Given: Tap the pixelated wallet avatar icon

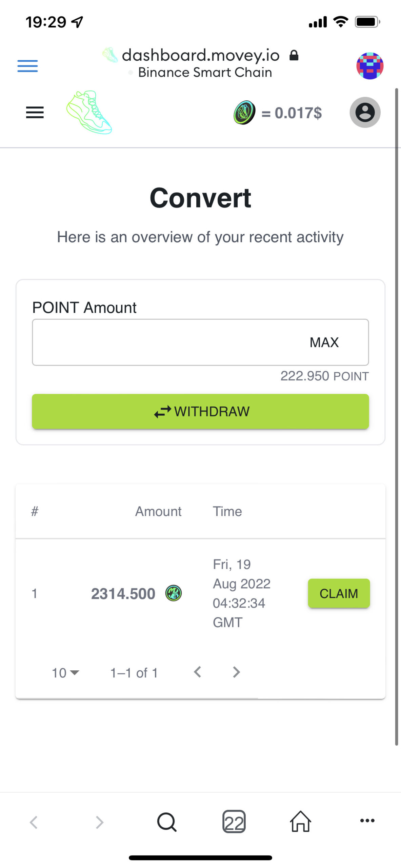Looking at the screenshot, I should click(x=369, y=66).
